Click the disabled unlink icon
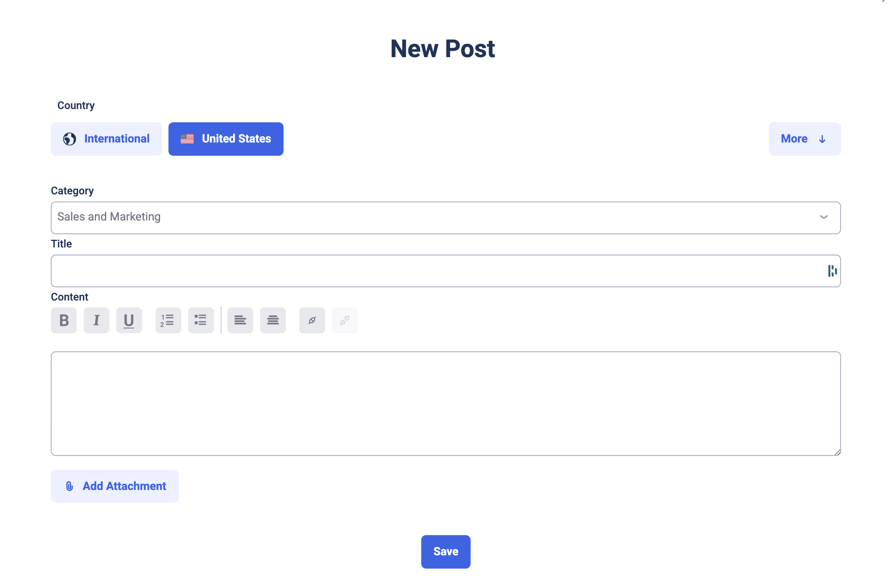The width and height of the screenshot is (887, 588). point(345,320)
